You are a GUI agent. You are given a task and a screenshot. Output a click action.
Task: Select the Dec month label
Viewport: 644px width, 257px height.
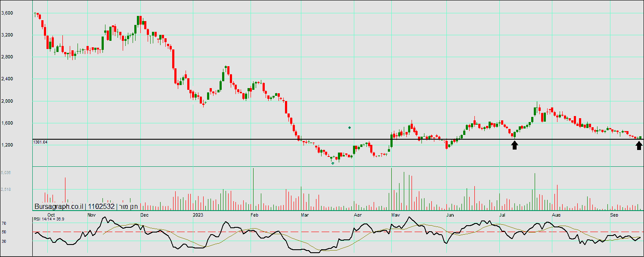point(144,214)
